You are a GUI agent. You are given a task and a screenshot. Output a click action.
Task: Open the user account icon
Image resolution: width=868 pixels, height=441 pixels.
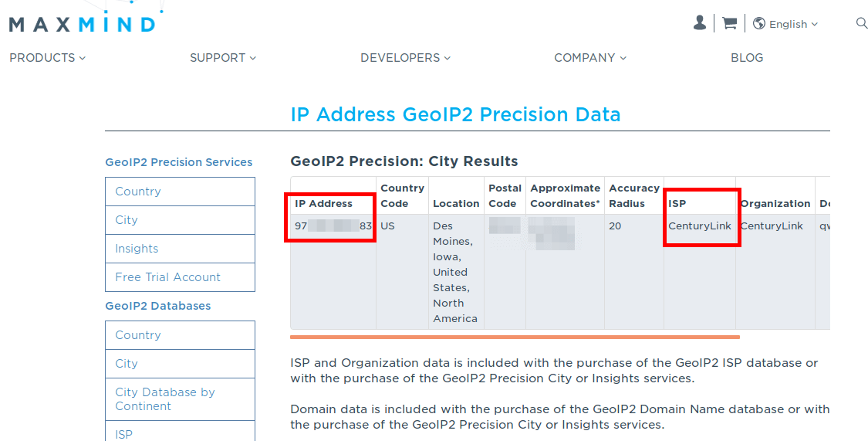[x=700, y=22]
